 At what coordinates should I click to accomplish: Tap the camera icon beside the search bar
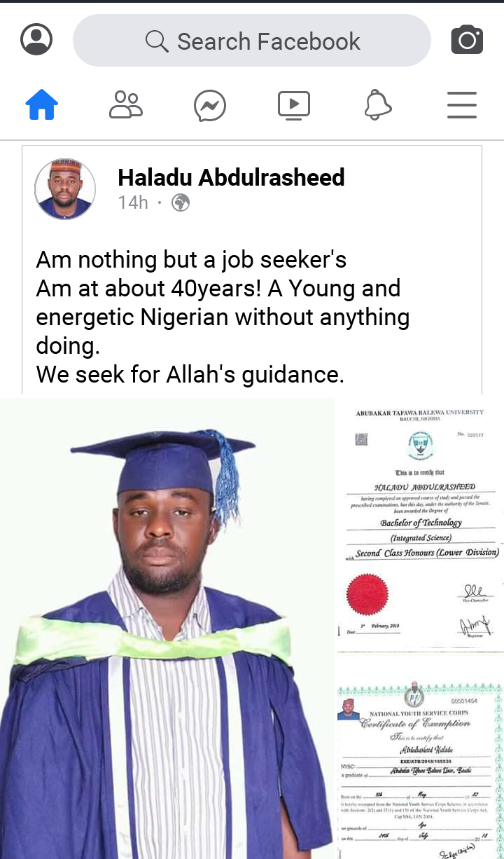pyautogui.click(x=467, y=40)
